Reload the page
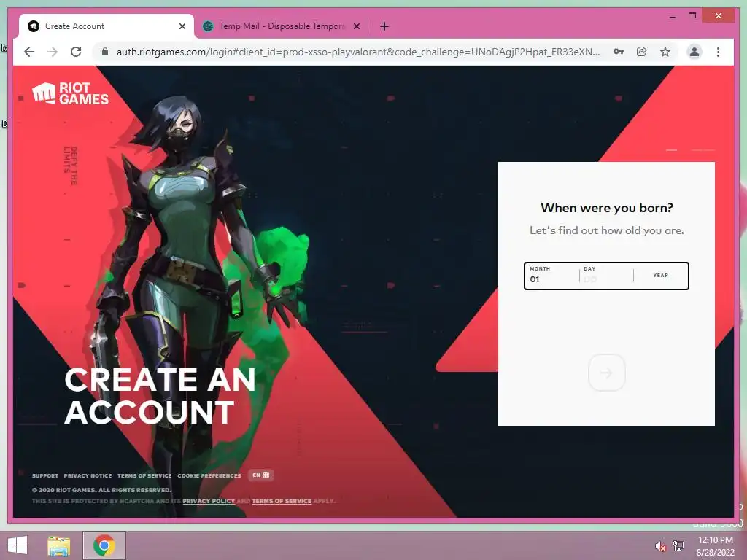Viewport: 747px width, 560px height. (76, 52)
